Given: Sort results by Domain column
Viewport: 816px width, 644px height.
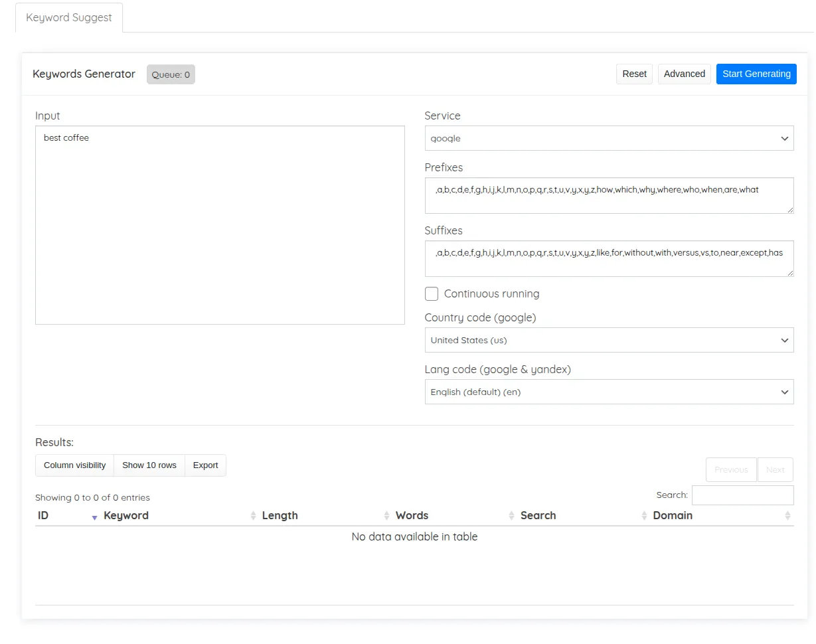Looking at the screenshot, I should (x=672, y=516).
